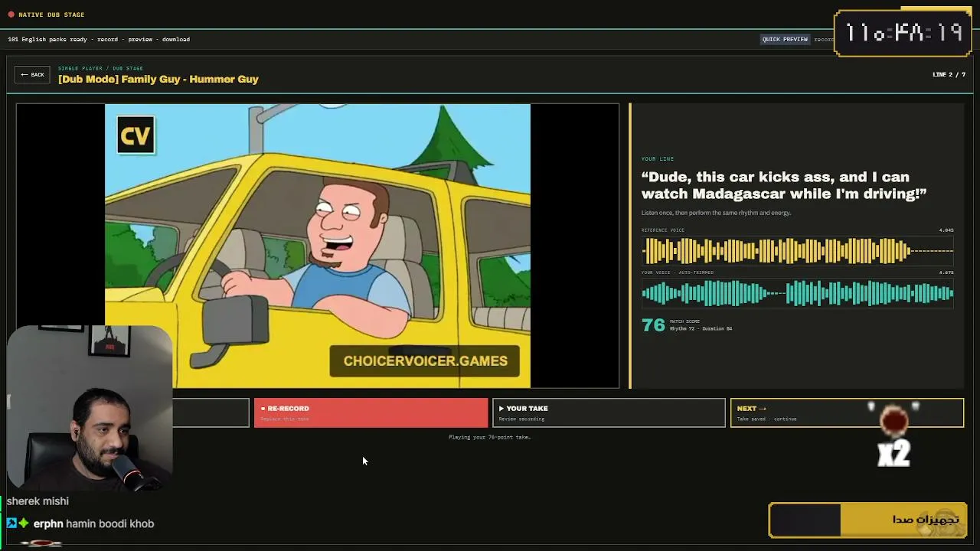
Task: Click the chat message "hamin boodi khob"
Action: (x=110, y=523)
